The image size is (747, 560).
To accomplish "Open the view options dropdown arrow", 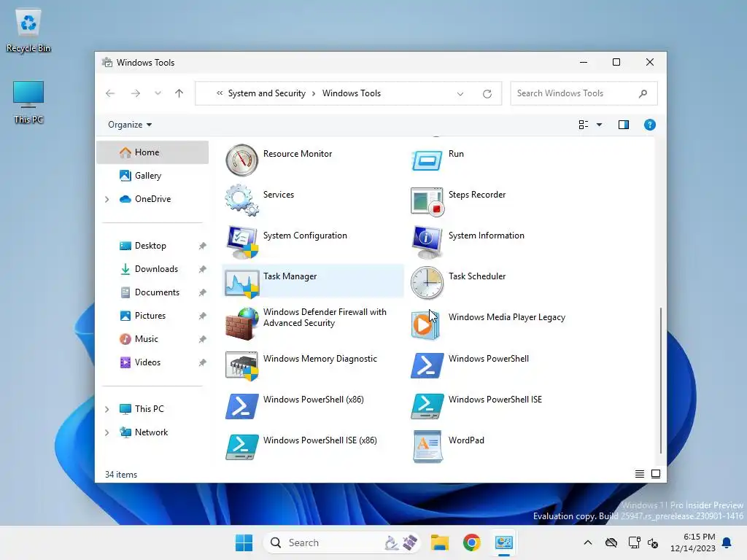I will [600, 125].
